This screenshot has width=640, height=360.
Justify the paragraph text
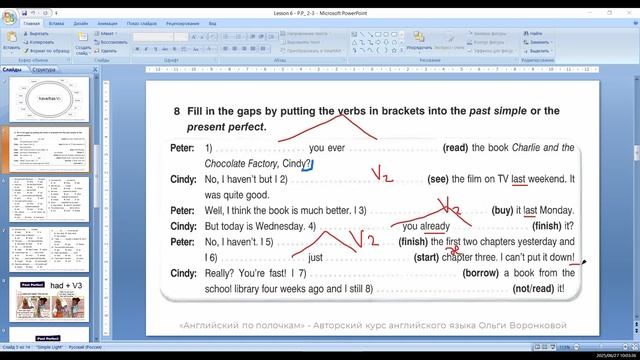tap(253, 49)
